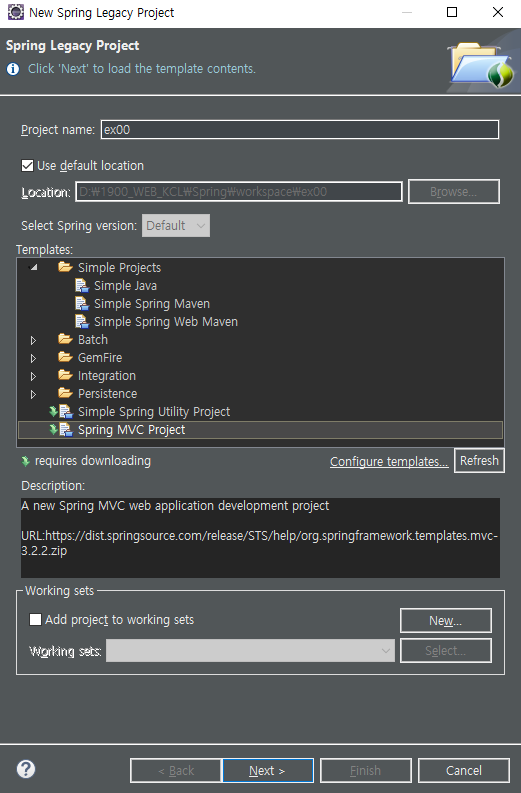521x793 pixels.
Task: Expand the Integration template category
Action: pos(33,376)
